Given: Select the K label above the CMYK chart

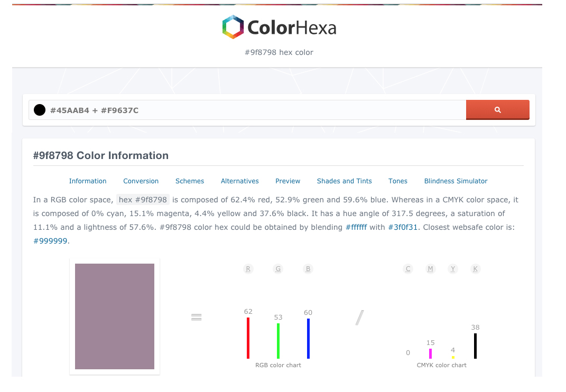Looking at the screenshot, I should click(475, 268).
